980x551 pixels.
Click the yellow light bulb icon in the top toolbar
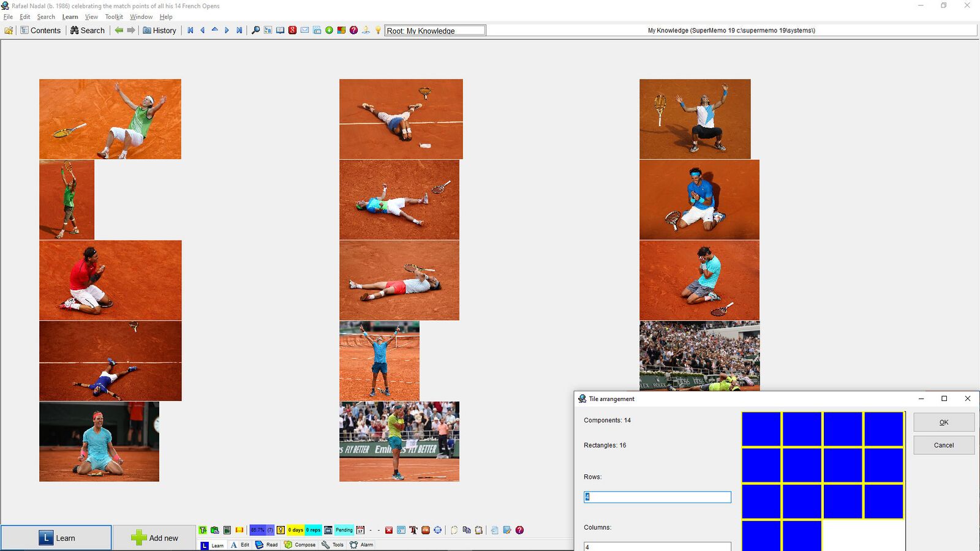tap(378, 30)
